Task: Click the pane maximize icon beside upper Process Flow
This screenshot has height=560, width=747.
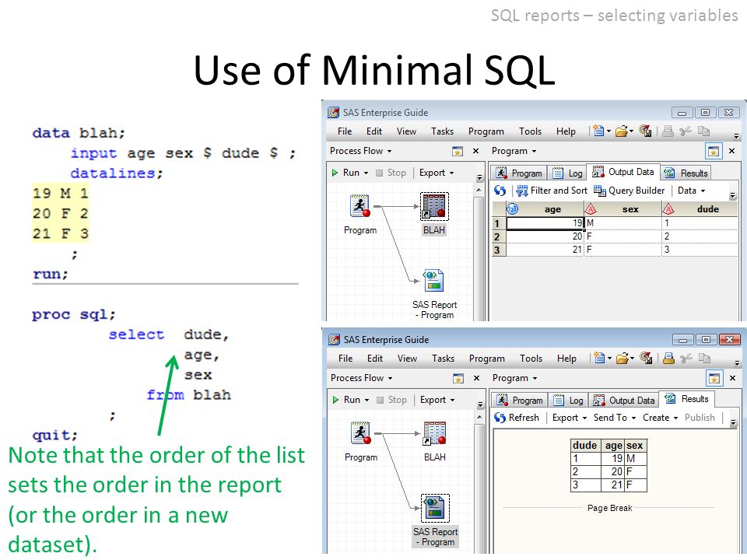Action: pyautogui.click(x=457, y=152)
